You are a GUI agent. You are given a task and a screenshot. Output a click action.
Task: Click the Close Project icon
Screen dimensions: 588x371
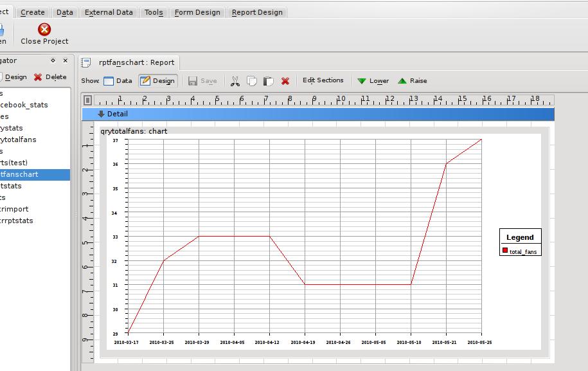(x=44, y=30)
